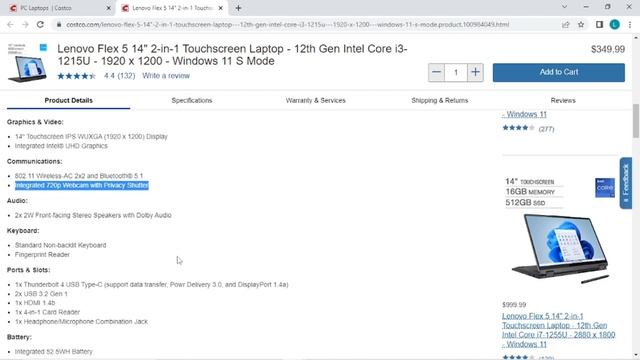The width and height of the screenshot is (640, 360).
Task: Click the highlighted Integrated 720p Webcam text
Action: 82,185
